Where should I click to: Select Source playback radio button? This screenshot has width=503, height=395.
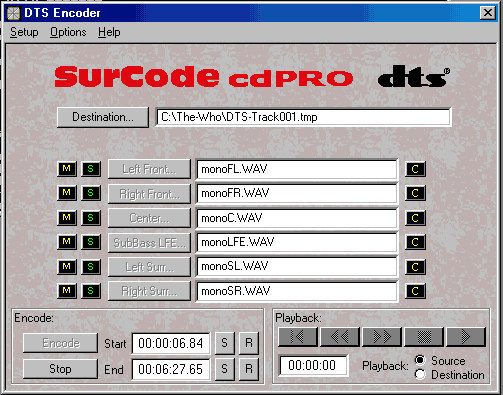pos(420,360)
